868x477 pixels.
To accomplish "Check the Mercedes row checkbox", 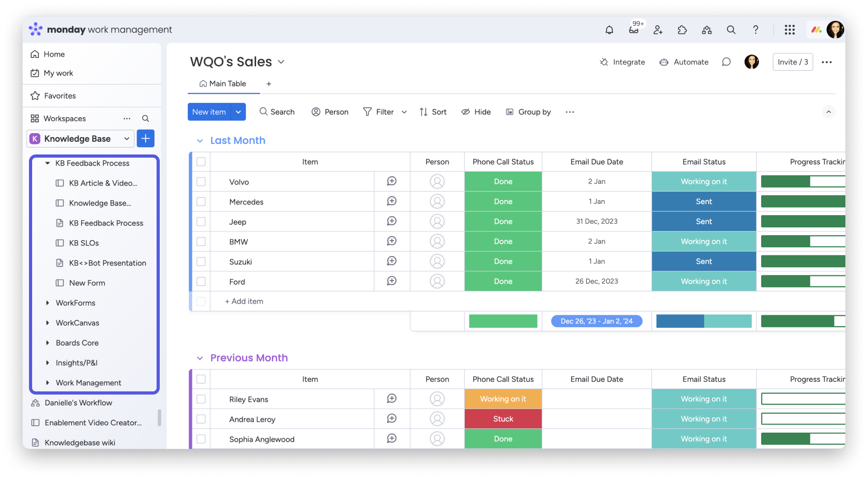I will tap(201, 202).
